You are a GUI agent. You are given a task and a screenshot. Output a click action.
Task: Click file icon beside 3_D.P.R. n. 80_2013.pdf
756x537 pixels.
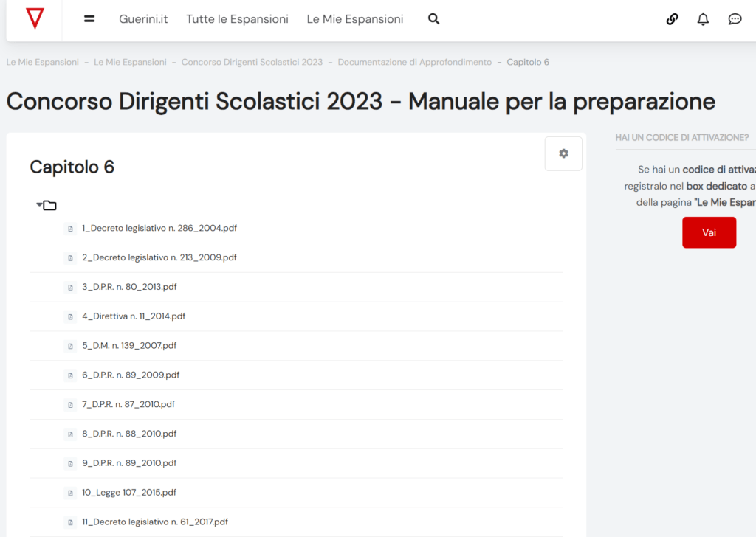pos(70,287)
